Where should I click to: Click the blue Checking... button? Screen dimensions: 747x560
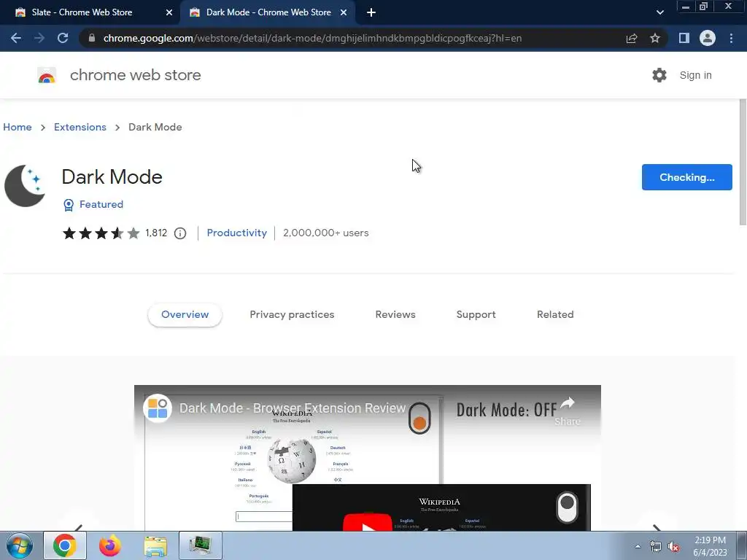[687, 177]
